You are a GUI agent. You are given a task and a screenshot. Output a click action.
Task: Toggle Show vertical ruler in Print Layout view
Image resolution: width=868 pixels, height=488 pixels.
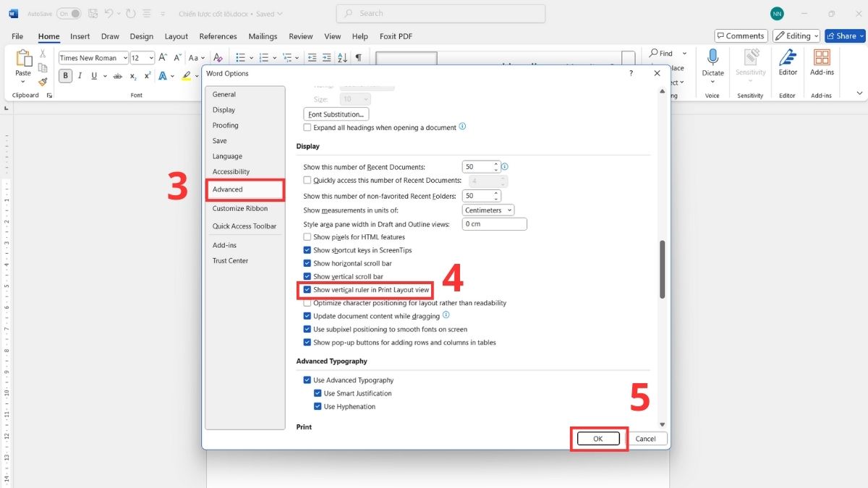[307, 290]
